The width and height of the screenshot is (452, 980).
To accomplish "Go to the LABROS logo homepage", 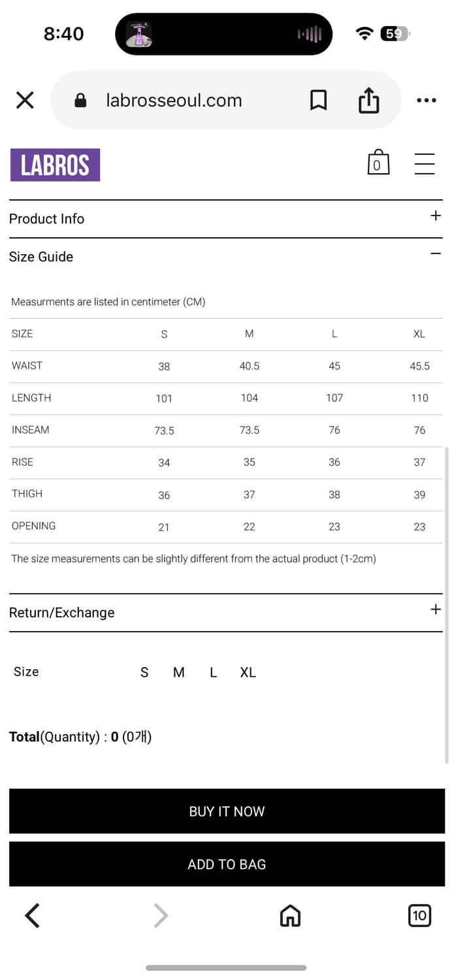I will click(56, 165).
